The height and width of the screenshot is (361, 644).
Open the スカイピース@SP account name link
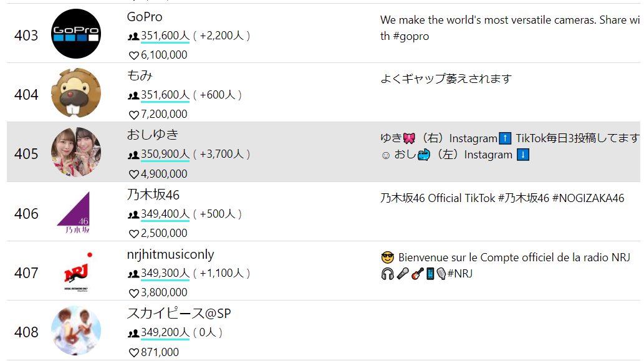pos(179,314)
